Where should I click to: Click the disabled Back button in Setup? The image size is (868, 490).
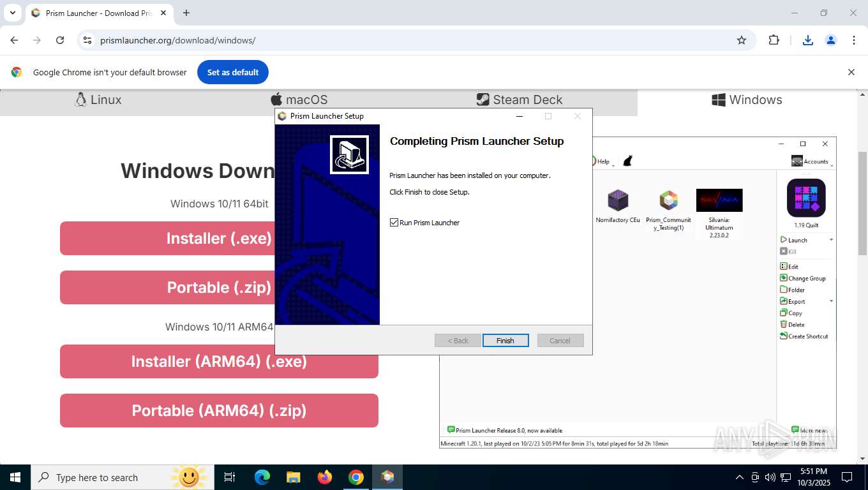[x=458, y=341]
